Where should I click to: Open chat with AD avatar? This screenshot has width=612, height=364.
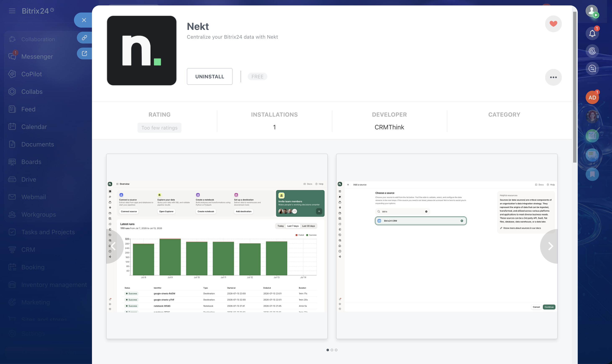point(592,97)
